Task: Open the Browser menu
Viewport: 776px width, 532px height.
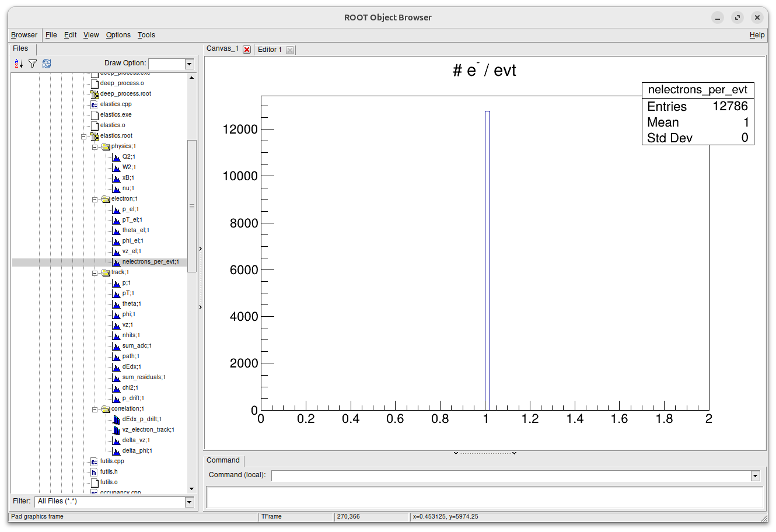Action: 24,35
